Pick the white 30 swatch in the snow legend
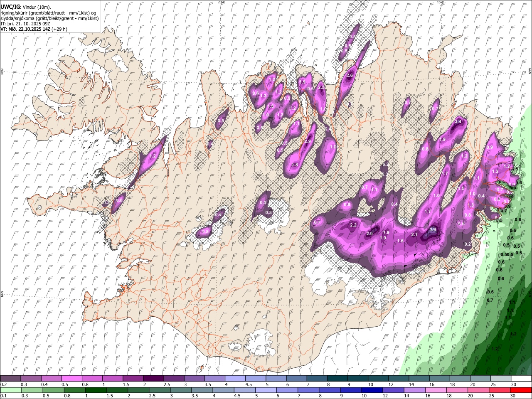 click(x=521, y=379)
